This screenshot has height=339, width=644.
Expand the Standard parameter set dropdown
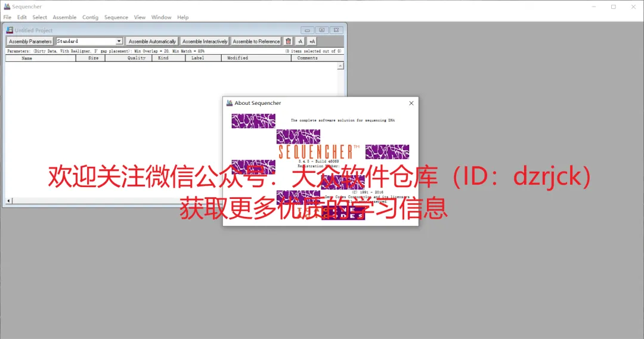pos(119,42)
